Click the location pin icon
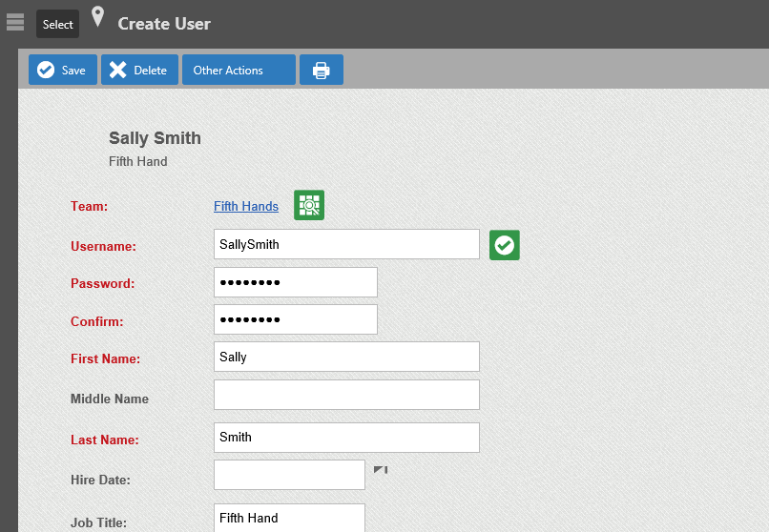The height and width of the screenshot is (532, 769). click(97, 16)
